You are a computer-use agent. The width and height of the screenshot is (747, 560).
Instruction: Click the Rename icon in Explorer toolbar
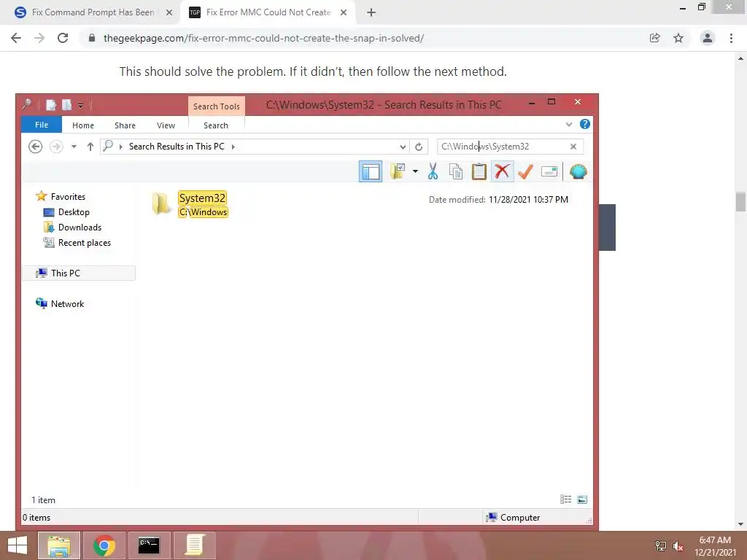click(549, 171)
